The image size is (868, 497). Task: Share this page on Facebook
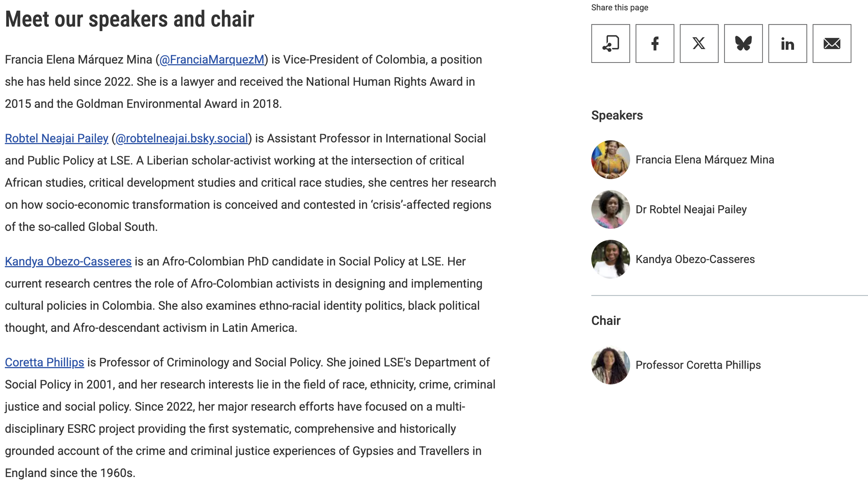click(655, 43)
